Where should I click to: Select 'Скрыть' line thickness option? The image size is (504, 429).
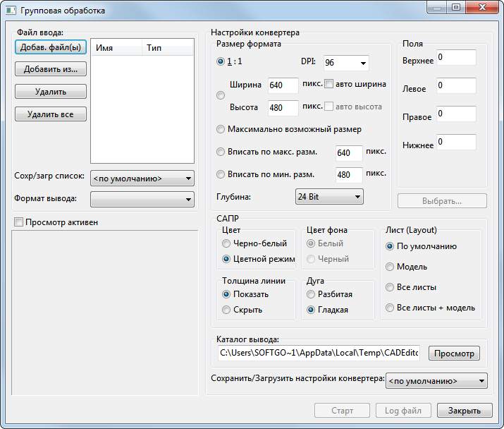(x=226, y=310)
